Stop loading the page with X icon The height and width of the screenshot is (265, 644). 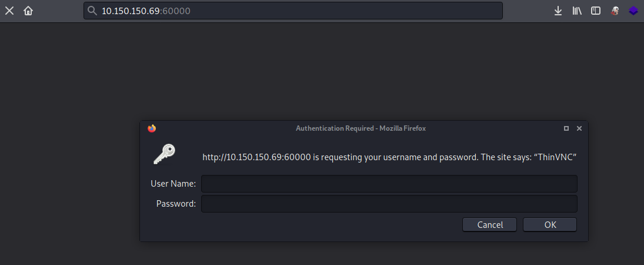[9, 11]
